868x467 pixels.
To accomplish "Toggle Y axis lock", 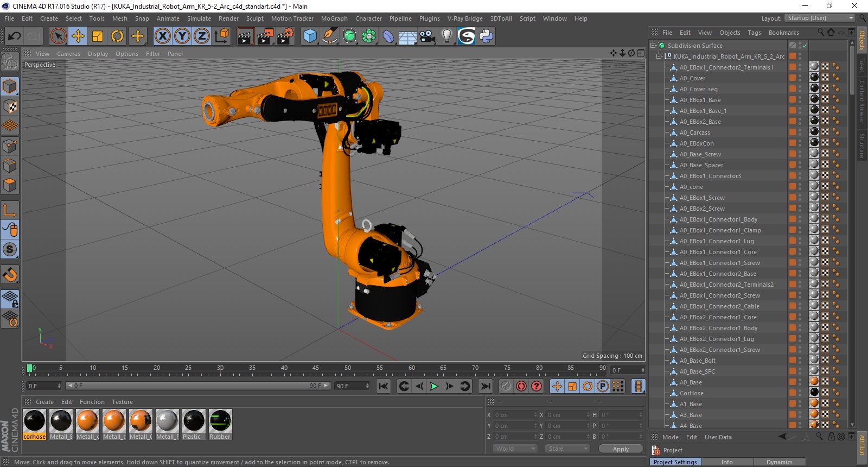I will 182,36.
